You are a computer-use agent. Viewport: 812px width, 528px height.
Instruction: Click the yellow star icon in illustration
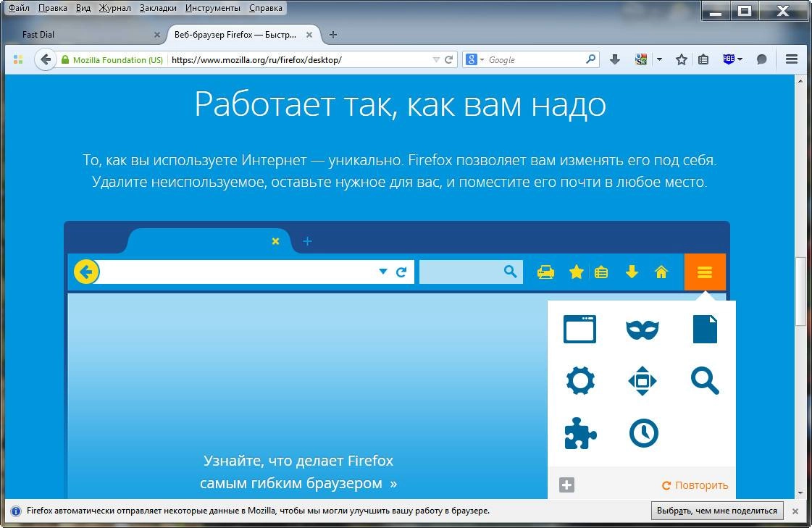point(577,272)
